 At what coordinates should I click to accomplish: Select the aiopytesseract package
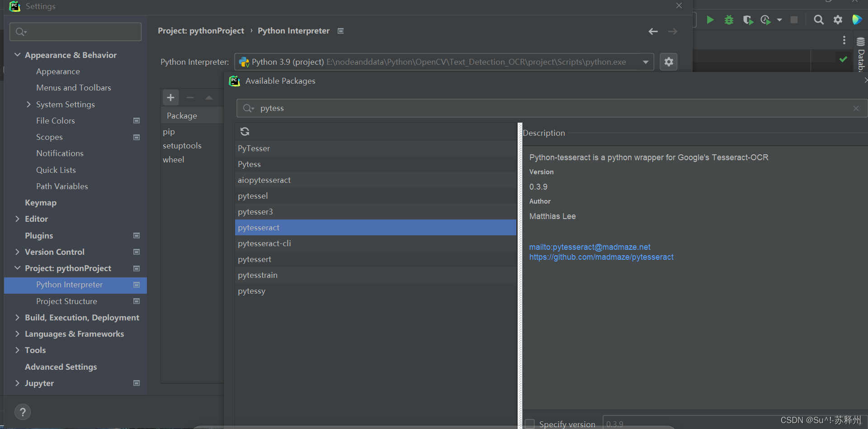point(375,180)
